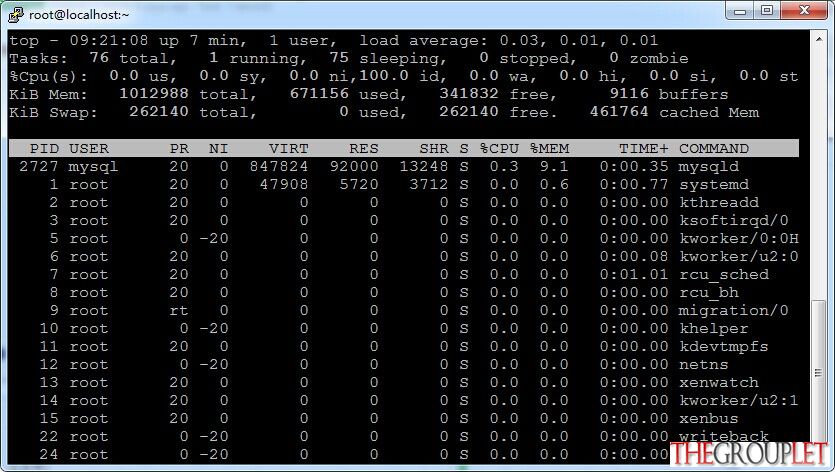
Task: Select the khelper command text
Action: (714, 329)
